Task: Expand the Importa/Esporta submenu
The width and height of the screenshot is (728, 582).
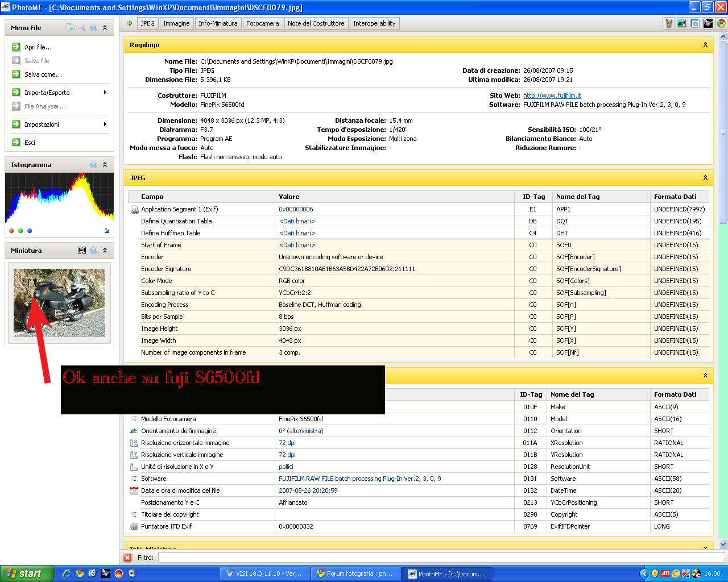Action: coord(105,93)
